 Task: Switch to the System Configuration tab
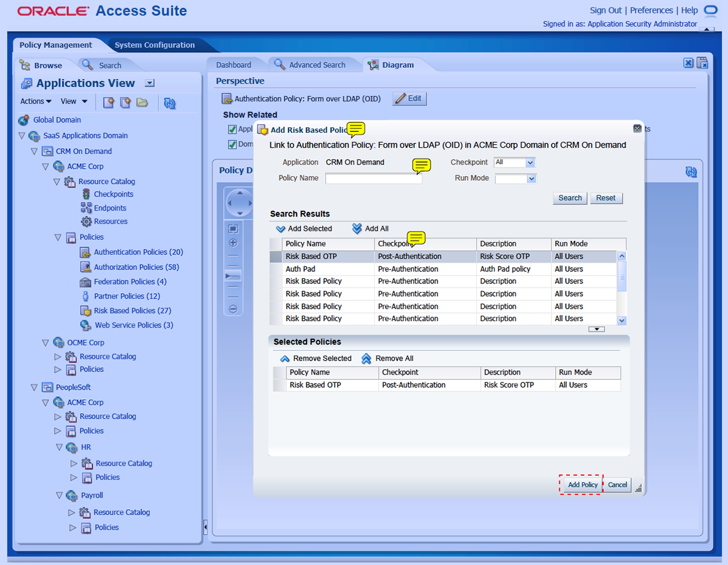(x=155, y=45)
